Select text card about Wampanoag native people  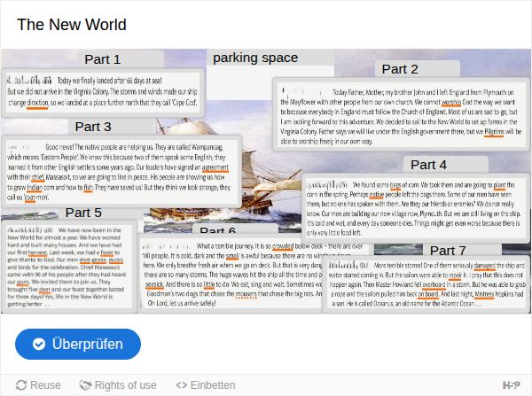(121, 172)
